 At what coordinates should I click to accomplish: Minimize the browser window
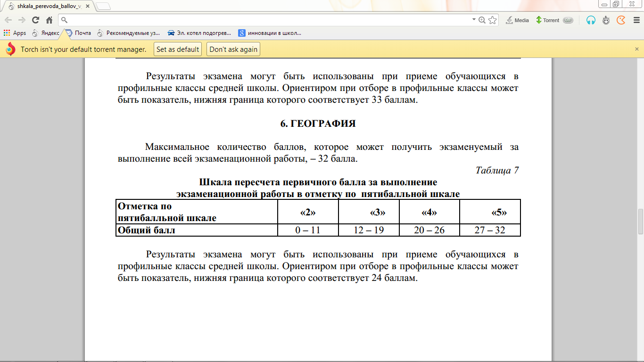tap(604, 4)
